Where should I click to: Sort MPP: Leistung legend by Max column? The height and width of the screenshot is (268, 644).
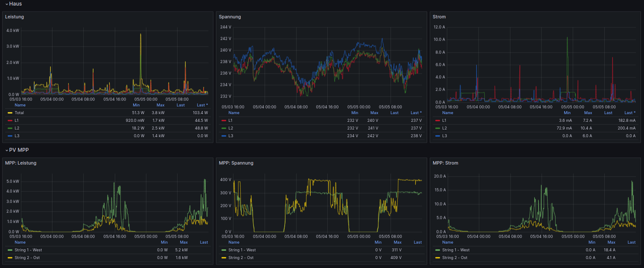(184, 242)
